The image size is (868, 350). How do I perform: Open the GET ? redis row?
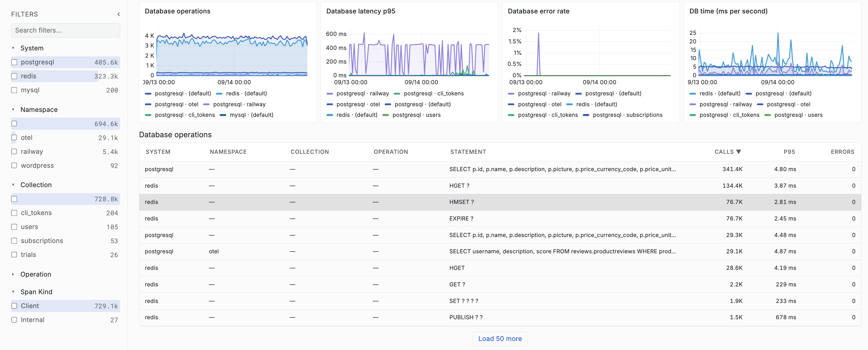pyautogui.click(x=500, y=284)
